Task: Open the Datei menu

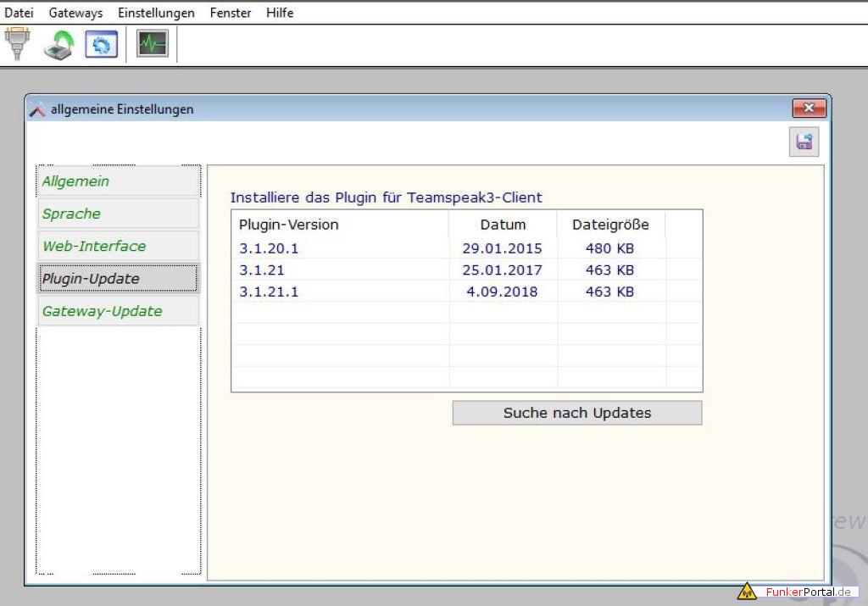Action: click(19, 13)
